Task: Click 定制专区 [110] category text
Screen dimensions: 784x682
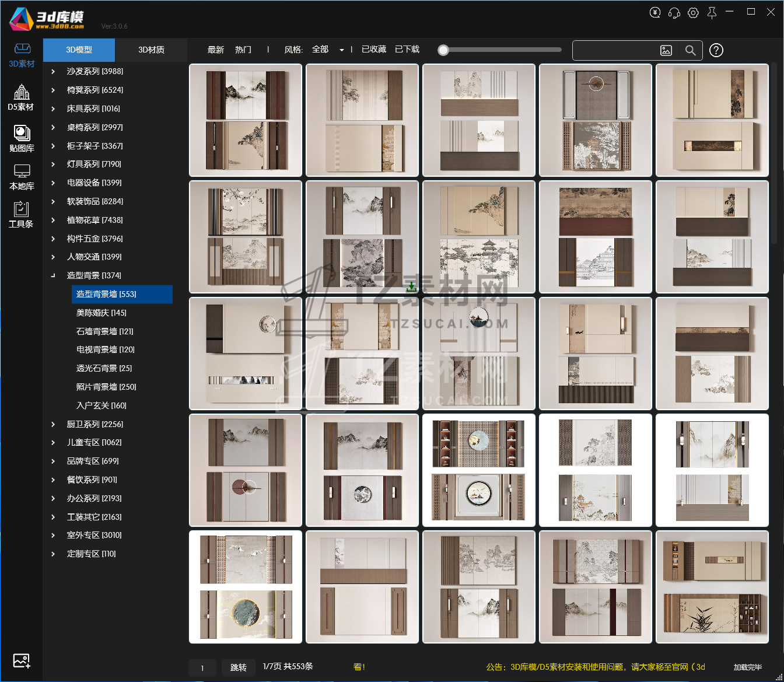Action: [x=92, y=554]
